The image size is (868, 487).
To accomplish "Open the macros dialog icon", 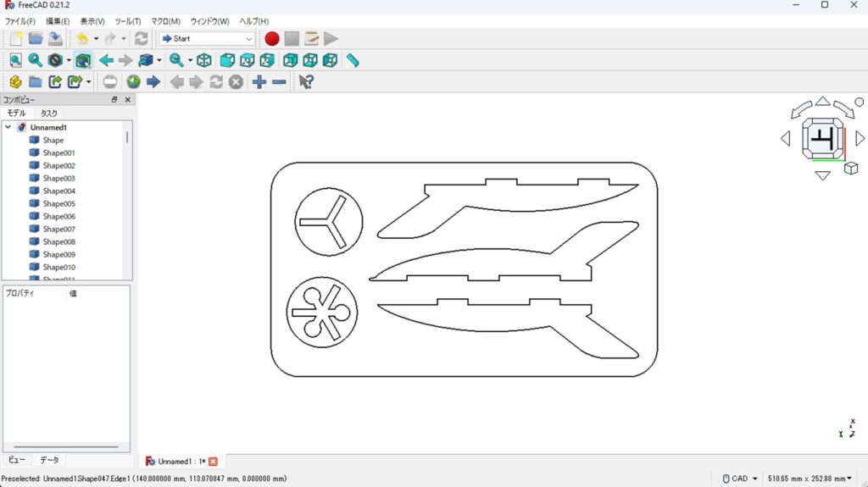I will pos(312,38).
